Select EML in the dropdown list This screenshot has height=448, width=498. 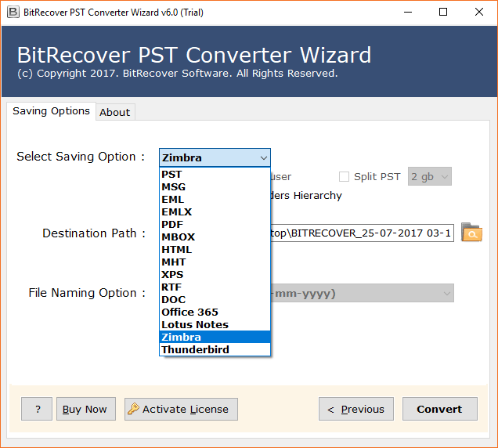click(215, 199)
